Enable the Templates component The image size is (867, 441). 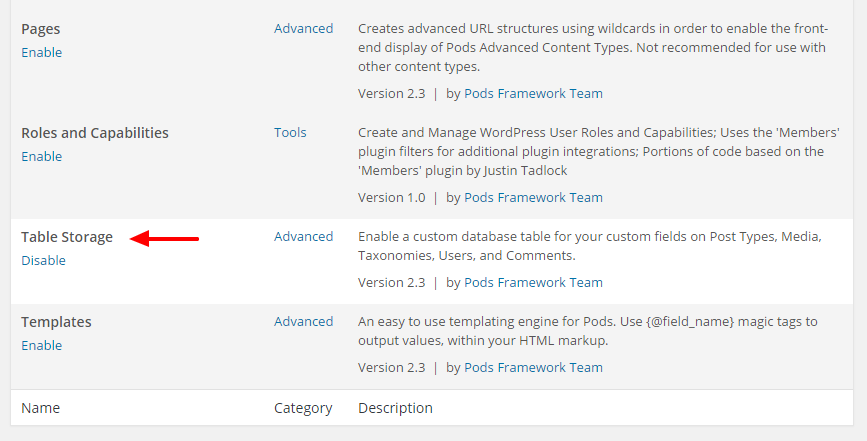41,345
